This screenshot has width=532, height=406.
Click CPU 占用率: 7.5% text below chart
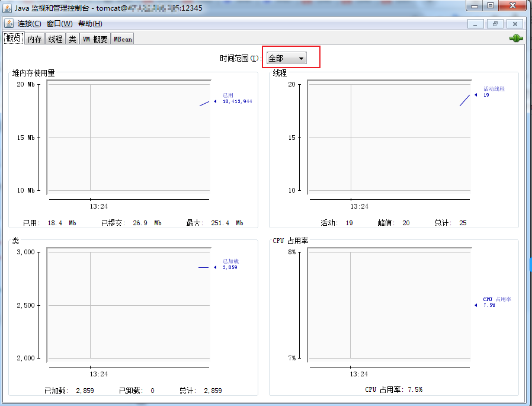[393, 390]
